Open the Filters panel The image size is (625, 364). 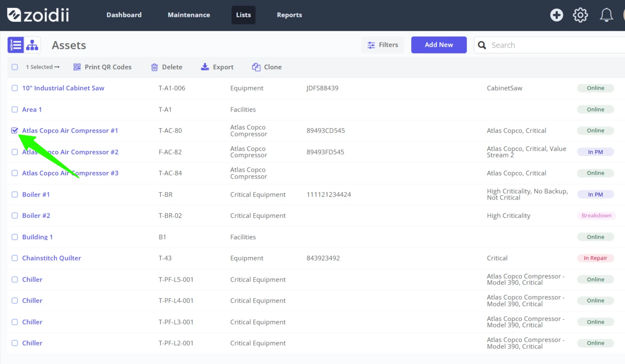[383, 45]
